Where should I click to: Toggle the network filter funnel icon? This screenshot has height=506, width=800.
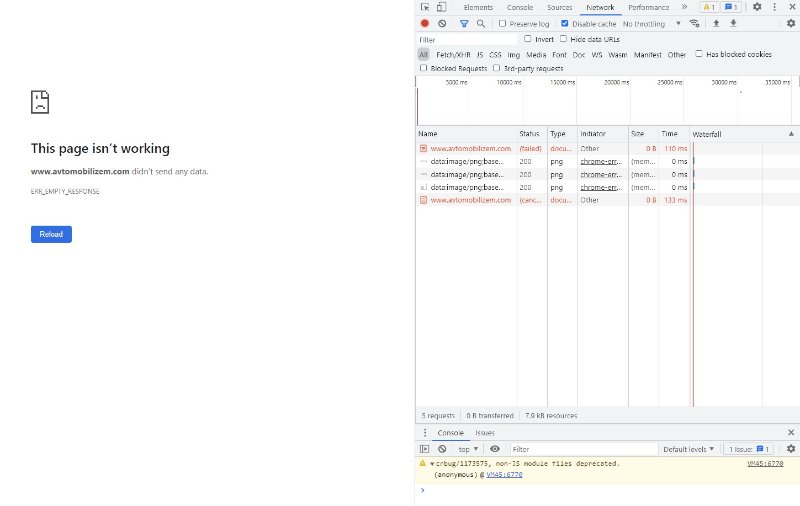(464, 23)
